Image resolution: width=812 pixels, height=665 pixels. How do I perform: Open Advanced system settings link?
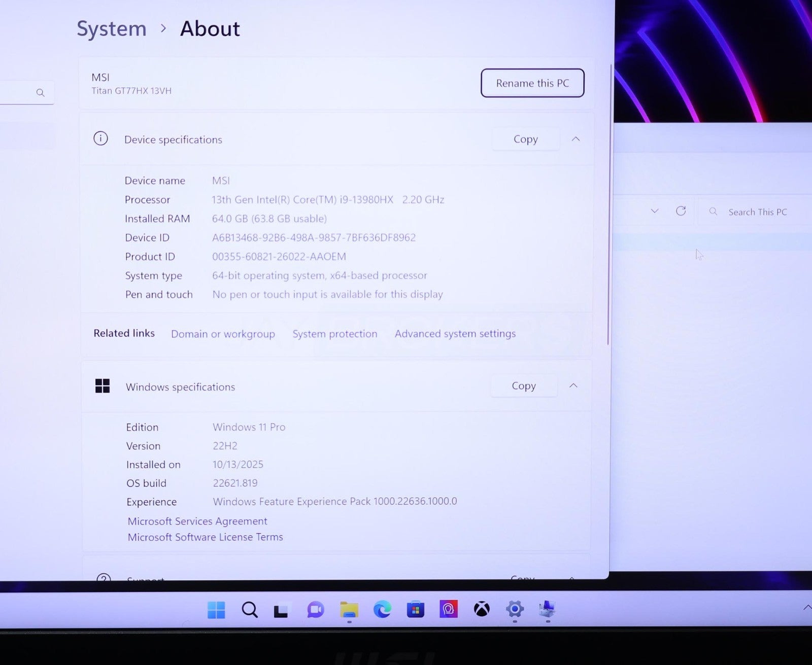tap(455, 334)
